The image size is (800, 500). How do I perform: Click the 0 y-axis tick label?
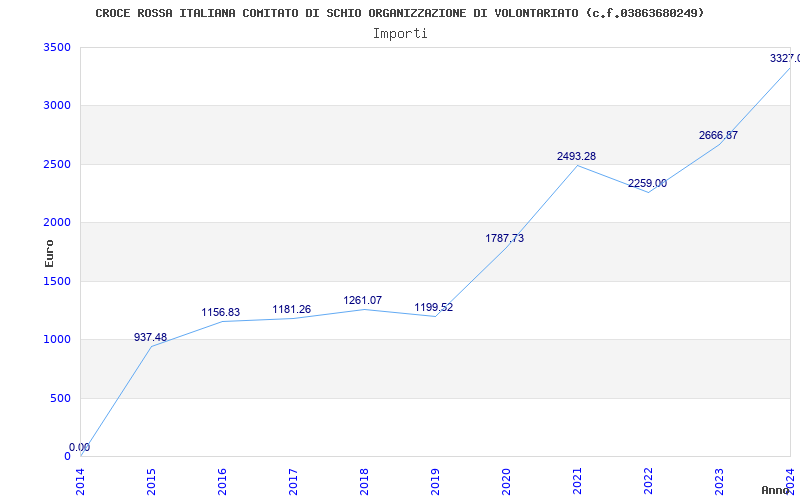(67, 456)
